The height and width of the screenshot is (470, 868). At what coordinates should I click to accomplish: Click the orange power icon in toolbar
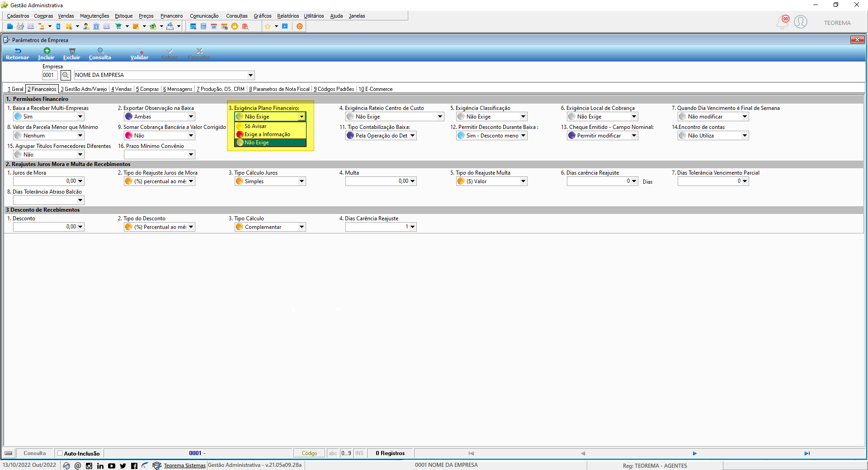click(300, 26)
